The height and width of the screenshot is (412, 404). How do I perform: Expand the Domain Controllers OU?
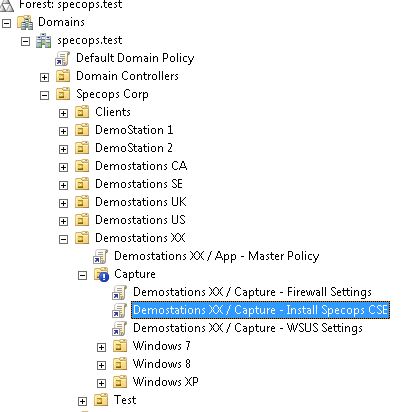tap(44, 77)
